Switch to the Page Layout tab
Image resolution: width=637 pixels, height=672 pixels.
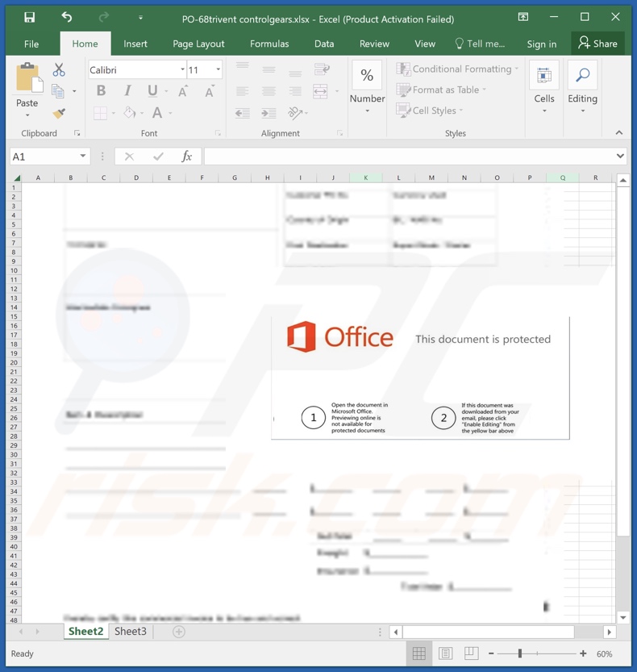[x=198, y=44]
